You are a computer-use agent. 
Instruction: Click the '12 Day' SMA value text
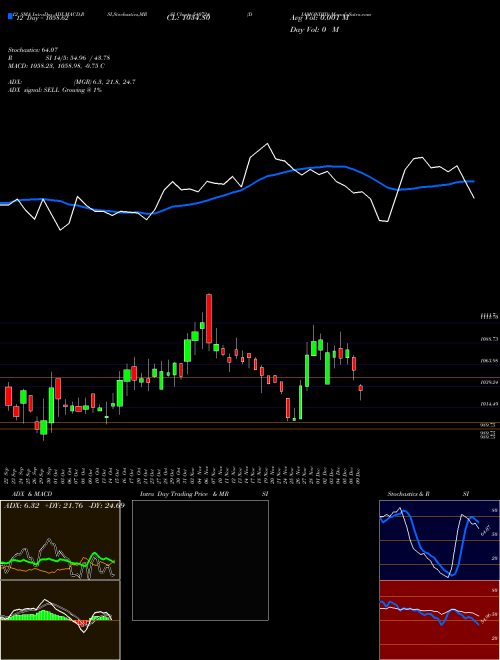coord(42,18)
